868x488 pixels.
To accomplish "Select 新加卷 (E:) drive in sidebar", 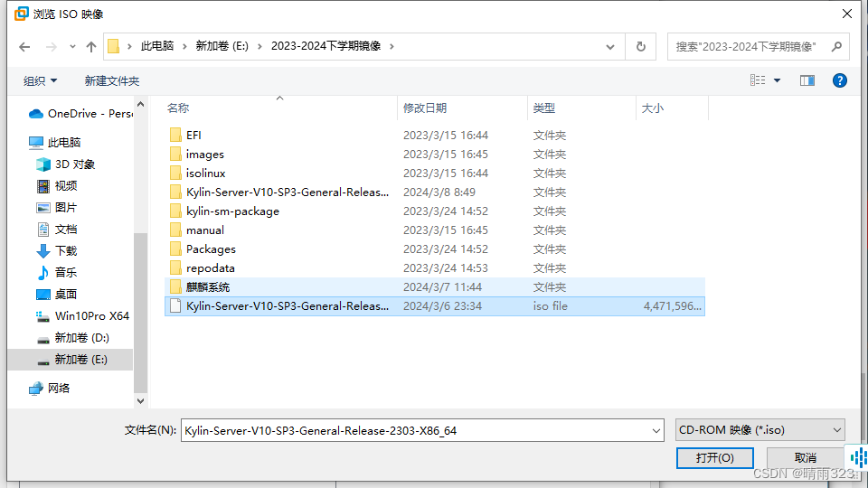I will [71, 360].
